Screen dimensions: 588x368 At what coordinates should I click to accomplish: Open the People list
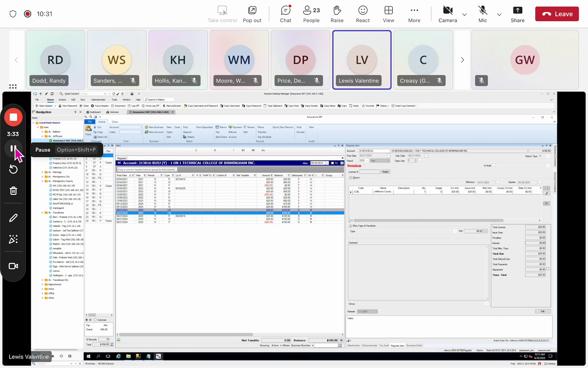tap(311, 14)
